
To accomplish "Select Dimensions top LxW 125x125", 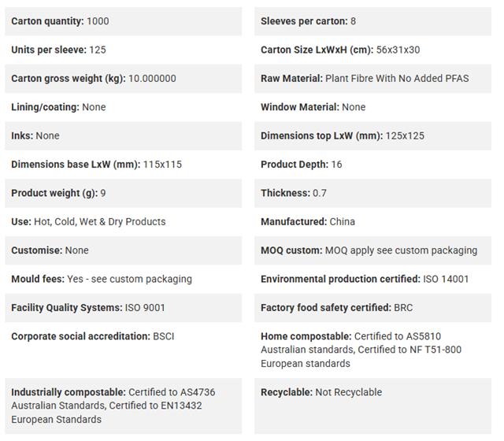I will pos(343,135).
